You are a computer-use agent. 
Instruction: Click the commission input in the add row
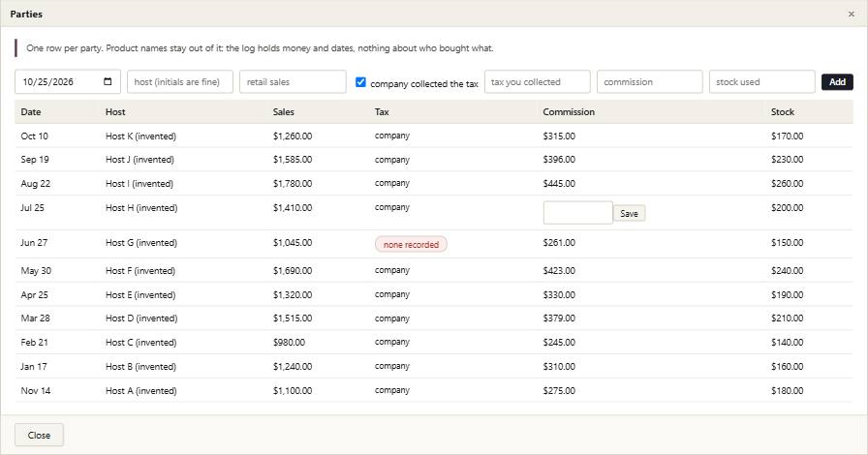(650, 82)
